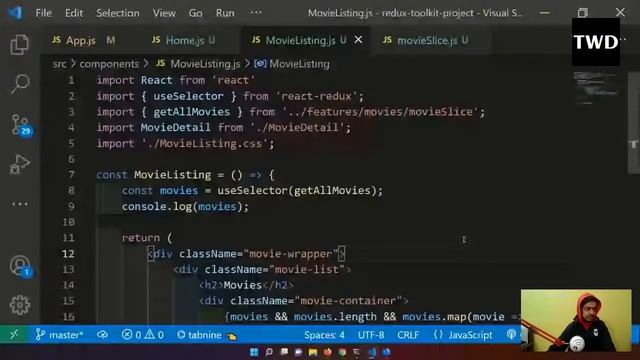Open the View menu
This screenshot has height=360, width=640.
pyautogui.click(x=164, y=13)
